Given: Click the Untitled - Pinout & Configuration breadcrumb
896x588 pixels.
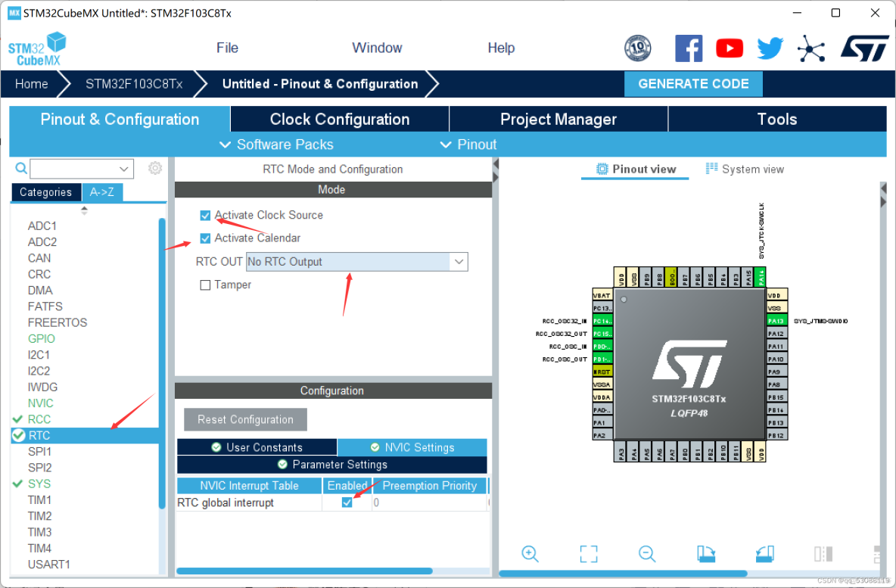Looking at the screenshot, I should tap(320, 84).
